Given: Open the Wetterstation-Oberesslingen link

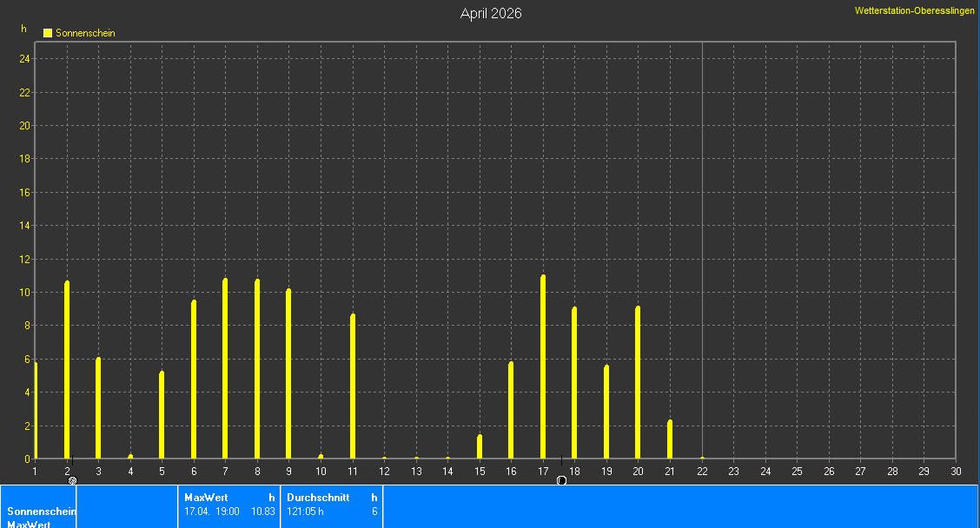Looking at the screenshot, I should pos(915,10).
